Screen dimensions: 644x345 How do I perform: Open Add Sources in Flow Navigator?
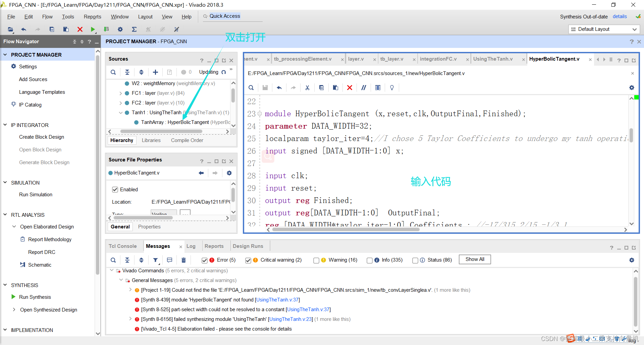point(33,79)
